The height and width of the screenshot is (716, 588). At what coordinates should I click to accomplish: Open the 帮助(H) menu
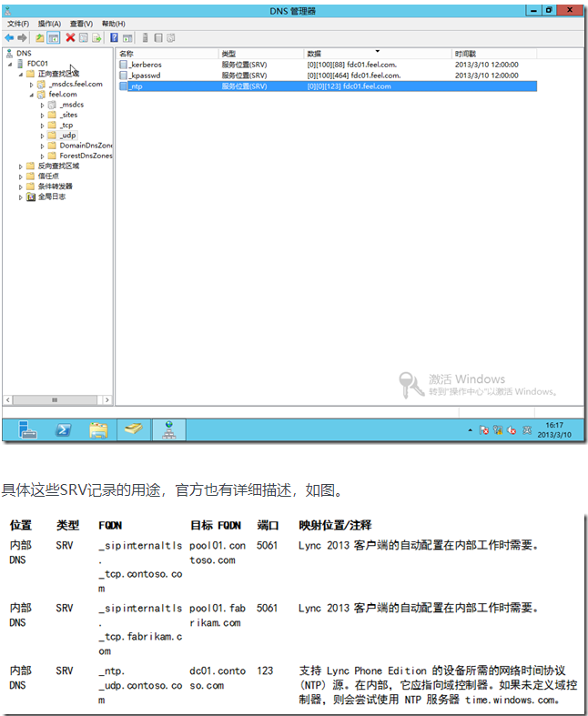pos(113,24)
